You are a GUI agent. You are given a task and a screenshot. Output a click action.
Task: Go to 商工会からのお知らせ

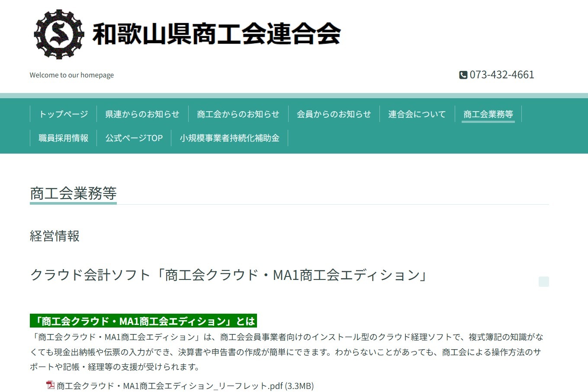click(x=238, y=114)
